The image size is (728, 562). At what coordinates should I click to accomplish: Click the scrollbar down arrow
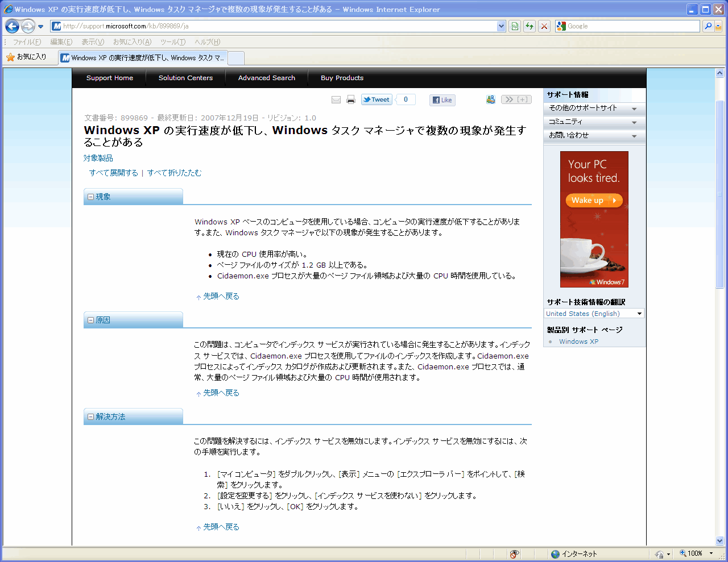[x=719, y=541]
